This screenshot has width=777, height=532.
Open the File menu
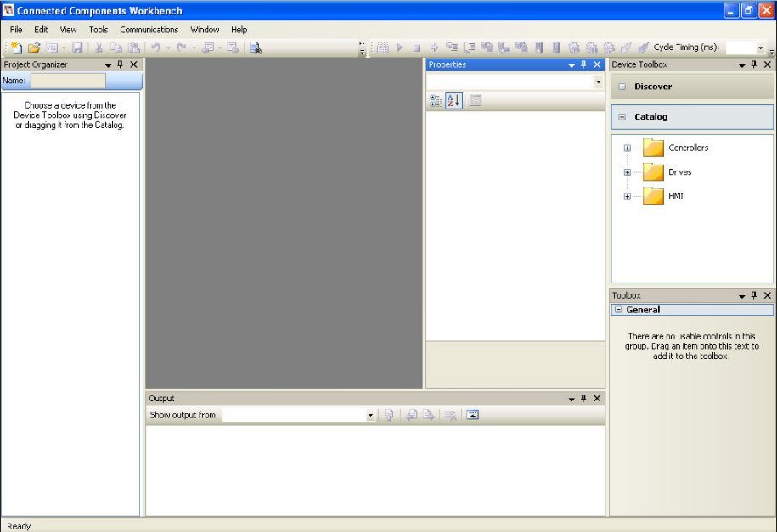pos(16,30)
